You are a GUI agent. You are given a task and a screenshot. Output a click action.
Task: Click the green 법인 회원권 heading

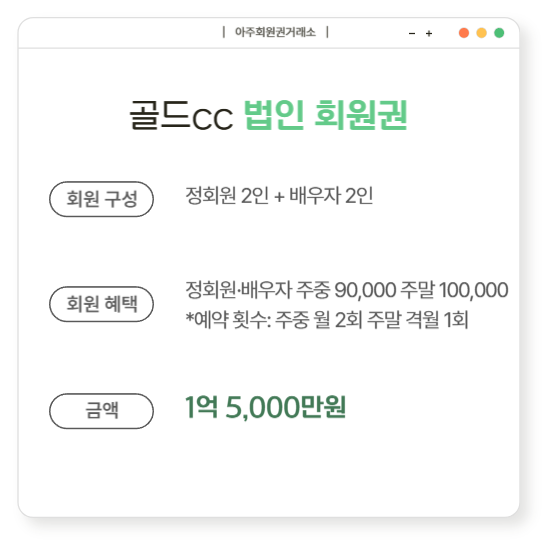pos(326,115)
